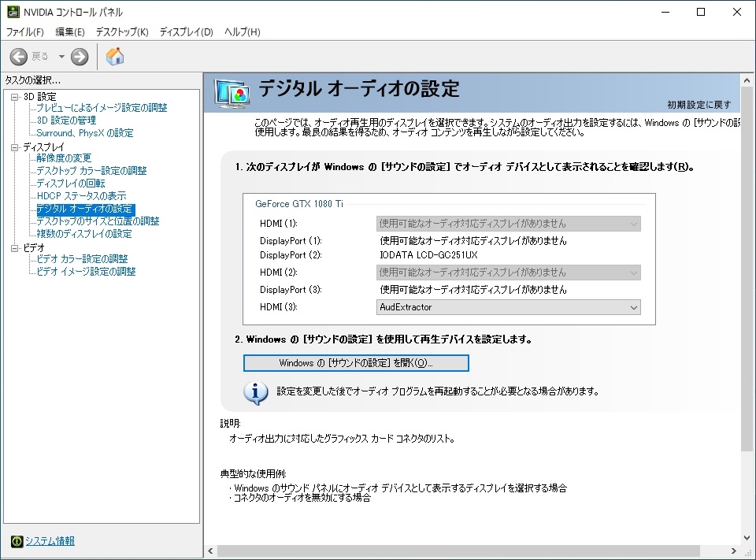The height and width of the screenshot is (560, 756).
Task: Minimize the NVIDIA Control Panel window
Action: point(665,12)
